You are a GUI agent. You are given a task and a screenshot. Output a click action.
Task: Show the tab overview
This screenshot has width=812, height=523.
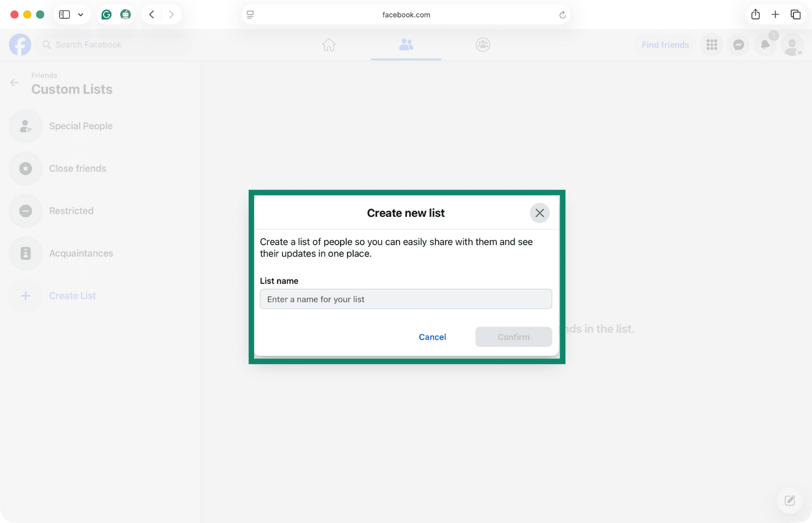[795, 14]
